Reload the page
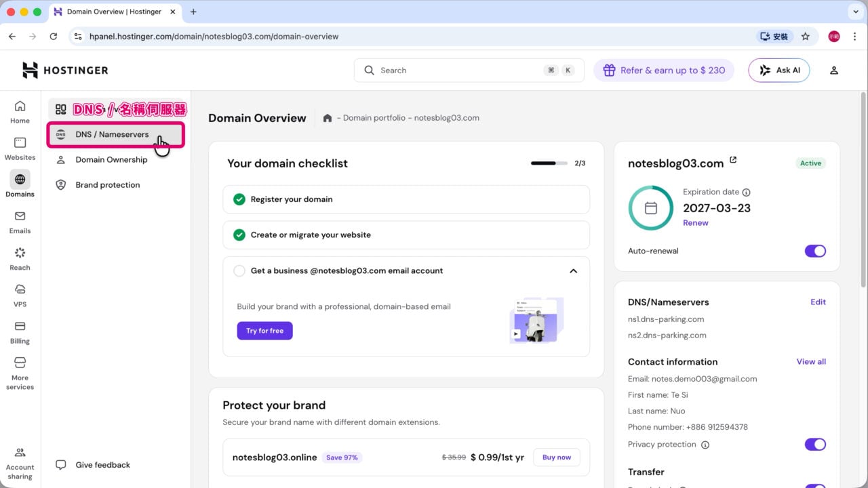 pyautogui.click(x=54, y=37)
